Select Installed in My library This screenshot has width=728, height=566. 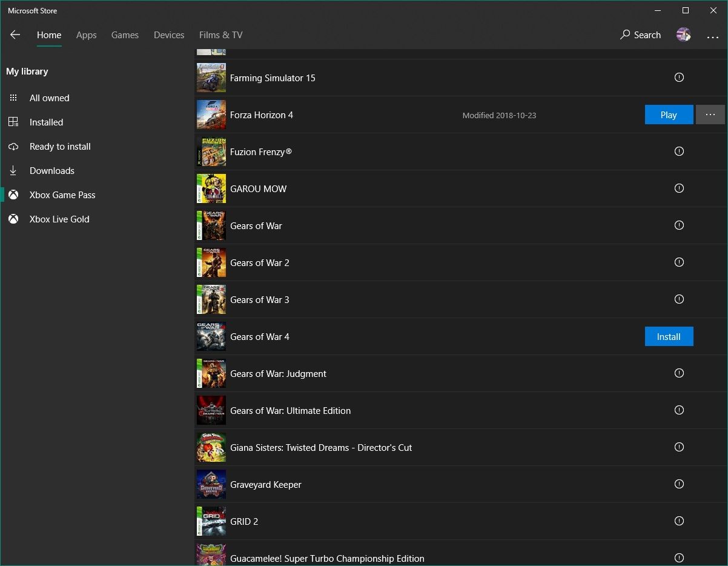(47, 122)
